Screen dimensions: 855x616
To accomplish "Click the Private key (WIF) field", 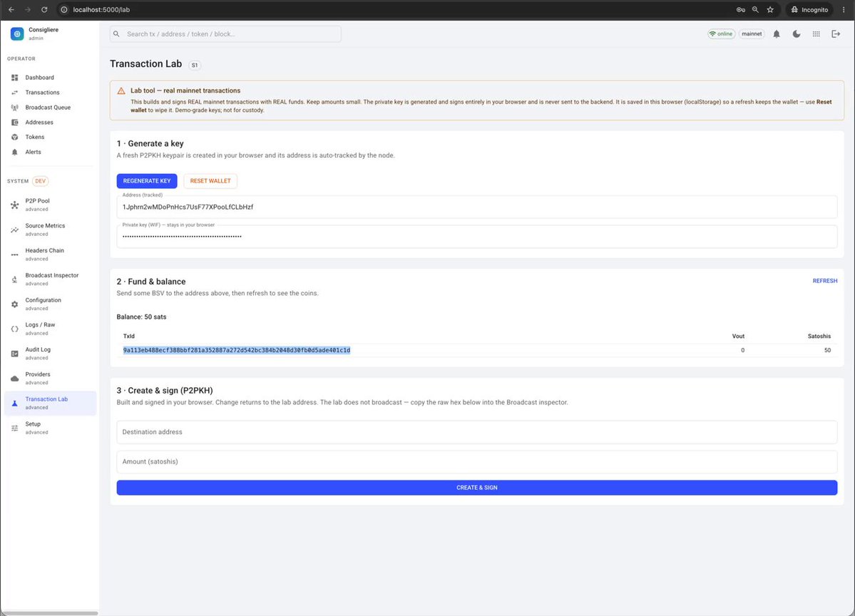I will pos(476,237).
